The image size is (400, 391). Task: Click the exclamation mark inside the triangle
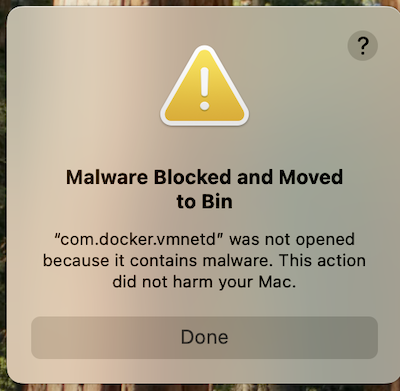point(204,89)
